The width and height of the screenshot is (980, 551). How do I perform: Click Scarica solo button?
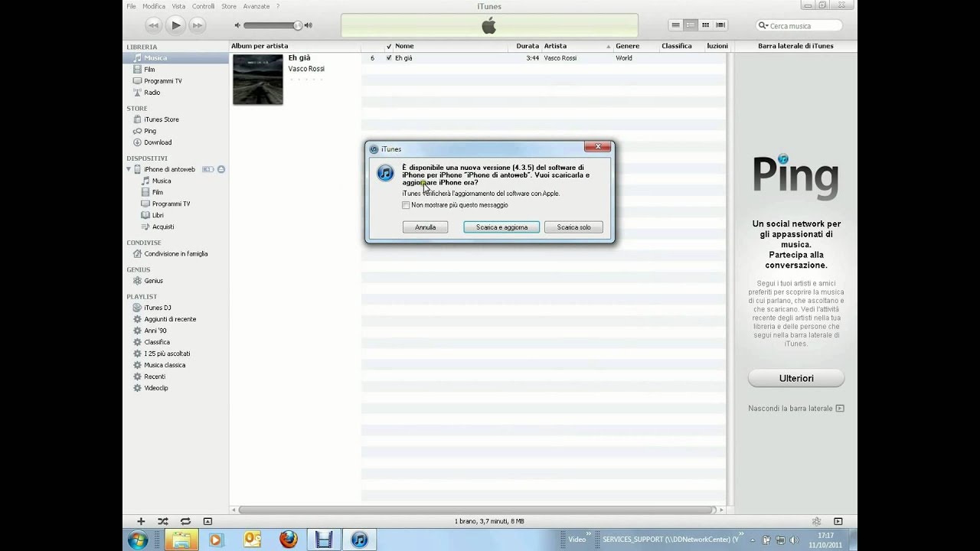[573, 227]
